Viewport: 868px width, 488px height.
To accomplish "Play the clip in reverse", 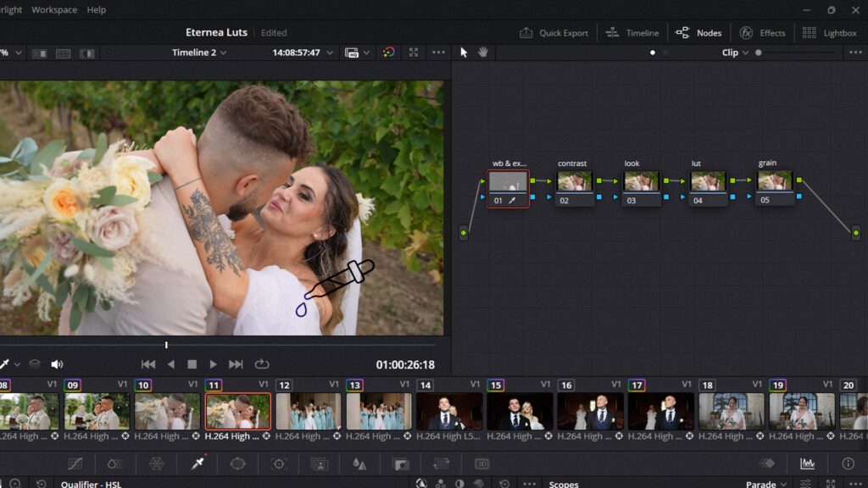I will (x=171, y=364).
